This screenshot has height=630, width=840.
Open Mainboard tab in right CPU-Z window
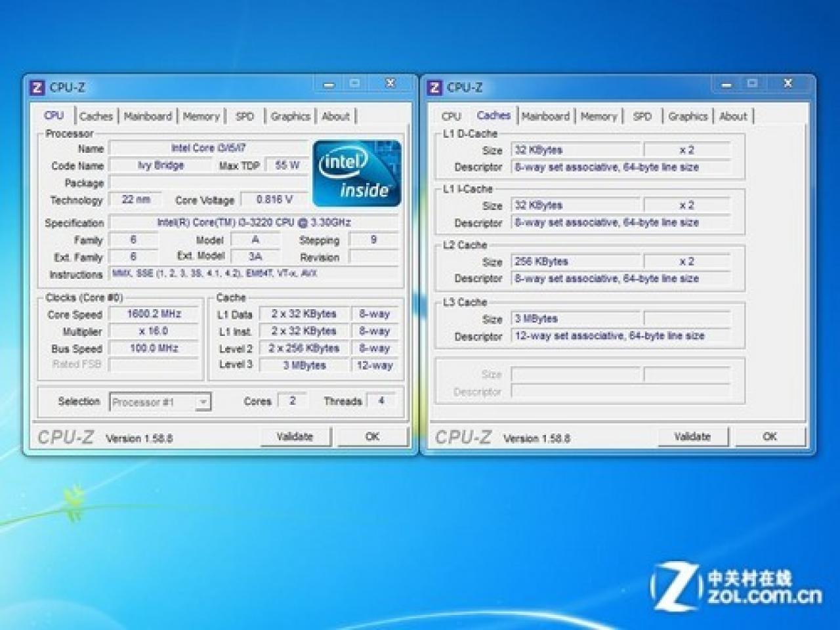pos(545,116)
